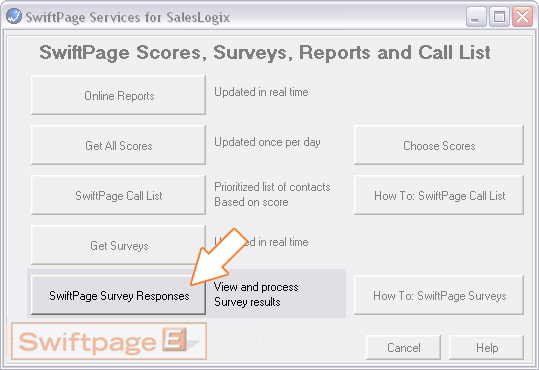Open the SwiftPage Call List
Screen dimensions: 539x370
click(119, 195)
